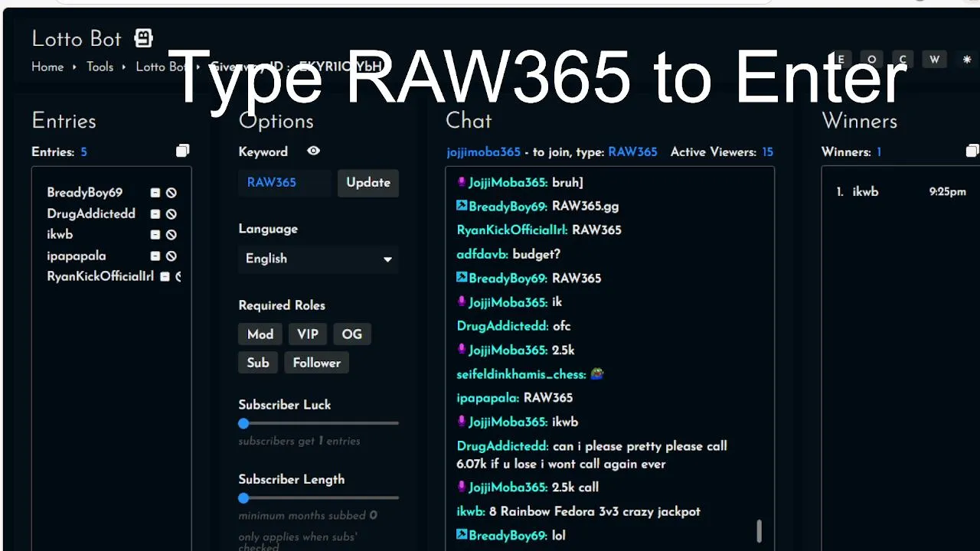This screenshot has width=980, height=551.
Task: Toggle the VIP required role
Action: [308, 334]
